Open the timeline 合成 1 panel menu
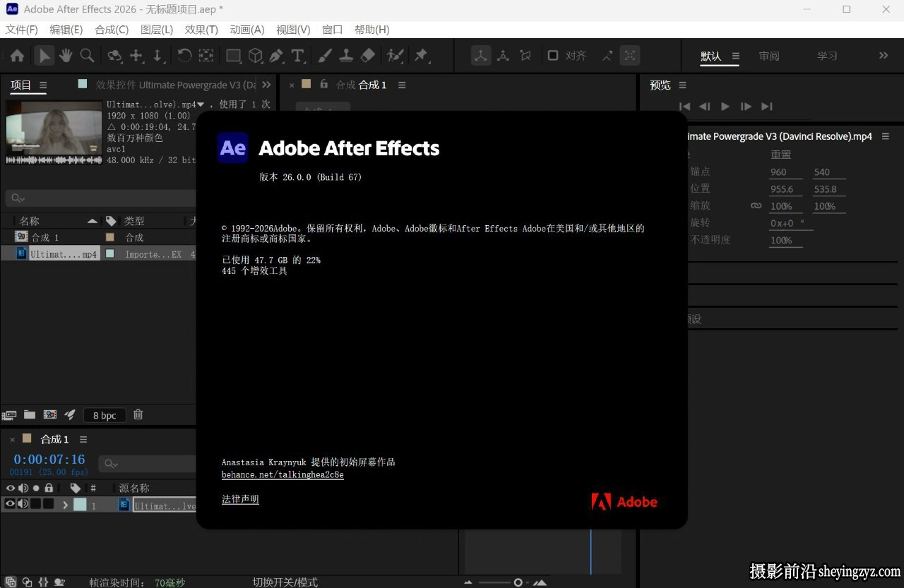This screenshot has width=904, height=588. tap(83, 439)
